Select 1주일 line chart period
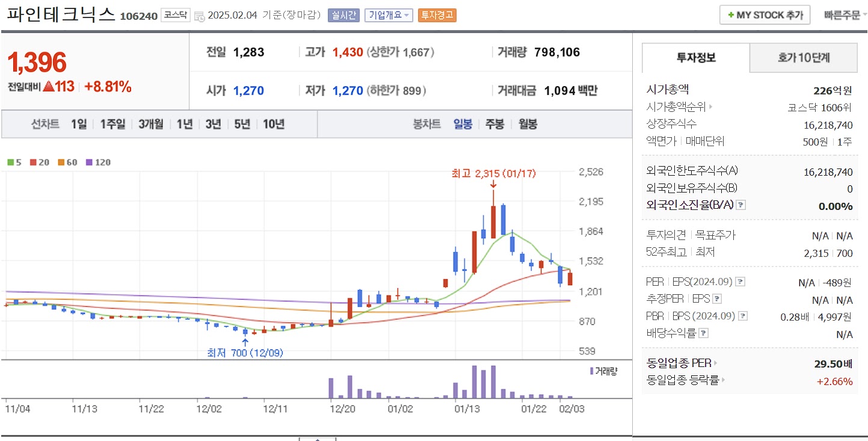 [x=113, y=125]
